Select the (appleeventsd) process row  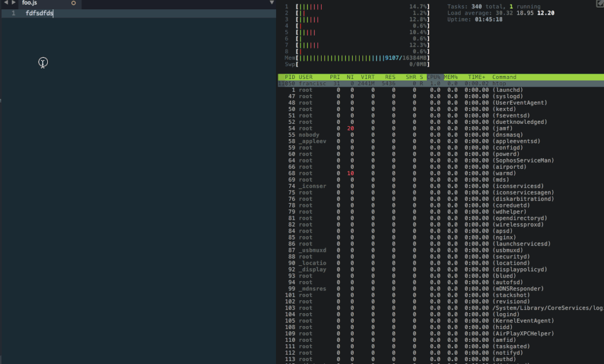point(441,141)
